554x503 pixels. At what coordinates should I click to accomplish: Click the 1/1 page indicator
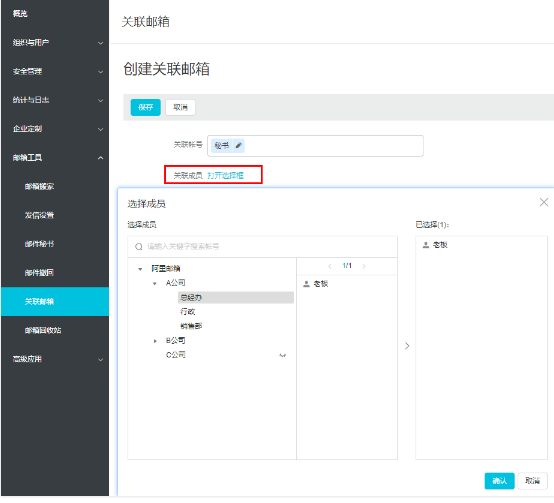347,266
